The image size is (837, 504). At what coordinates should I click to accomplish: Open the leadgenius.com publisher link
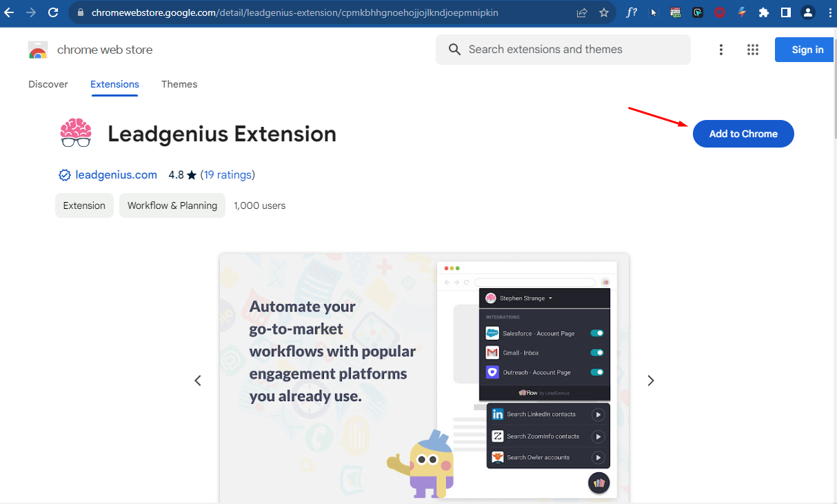coord(117,175)
